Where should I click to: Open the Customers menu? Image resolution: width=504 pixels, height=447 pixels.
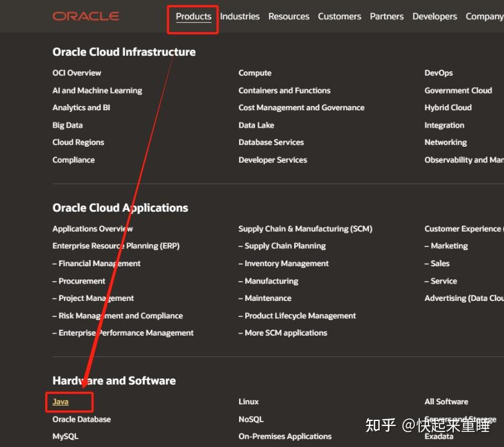tap(339, 17)
